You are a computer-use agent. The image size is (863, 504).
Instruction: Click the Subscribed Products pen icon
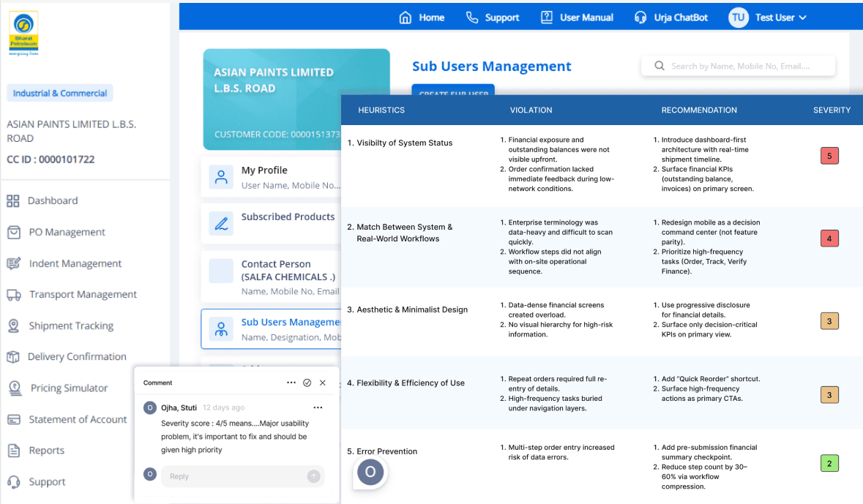click(221, 224)
